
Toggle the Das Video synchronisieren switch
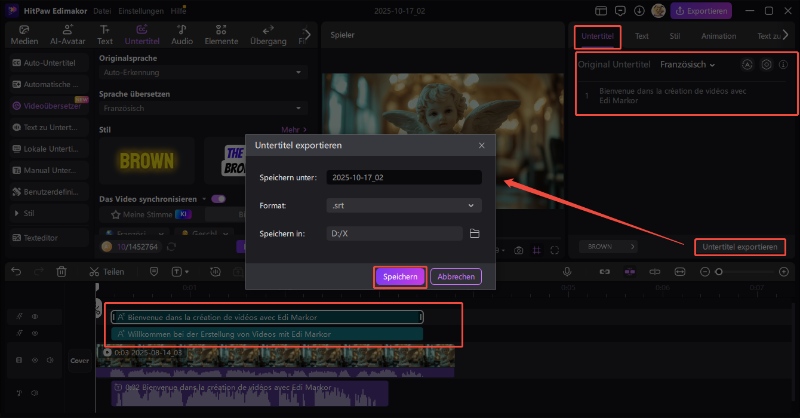coord(218,199)
